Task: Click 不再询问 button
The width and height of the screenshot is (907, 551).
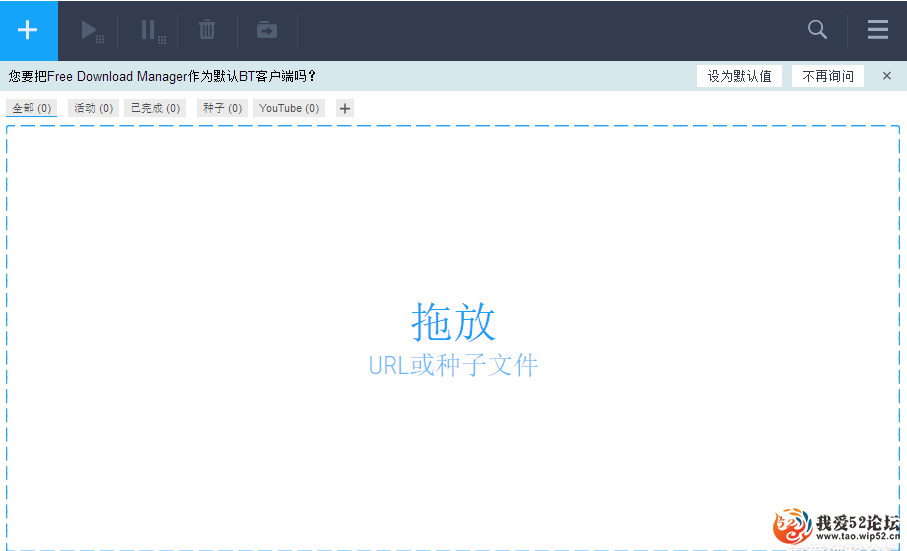Action: point(828,76)
